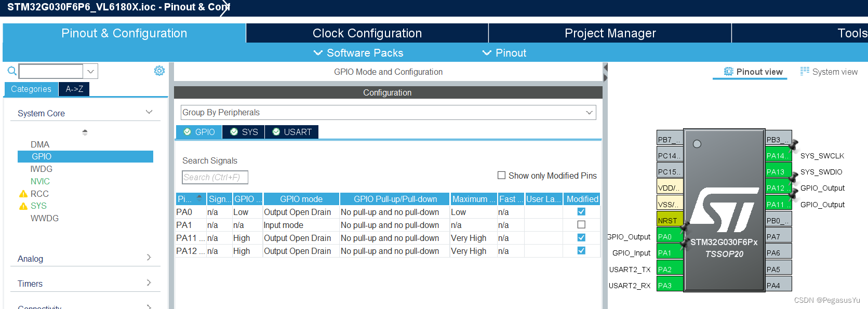Click PA1 Input mode cell
The image size is (868, 309).
pos(300,225)
